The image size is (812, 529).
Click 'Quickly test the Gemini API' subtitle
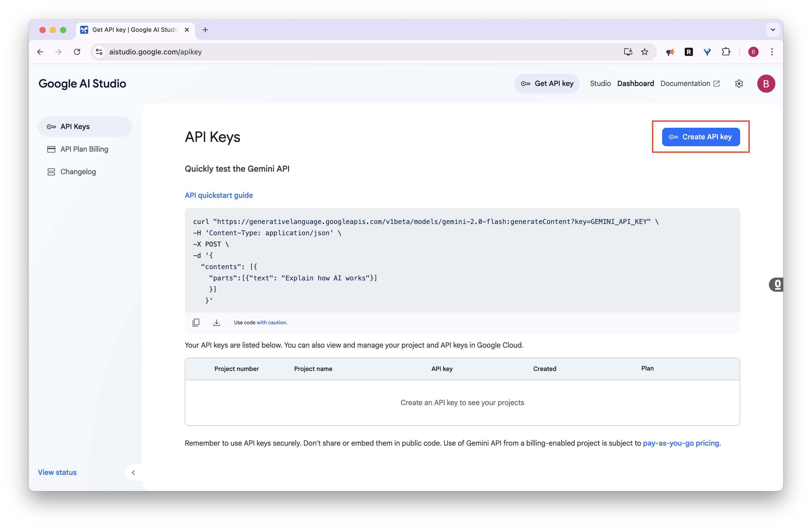[x=237, y=169]
